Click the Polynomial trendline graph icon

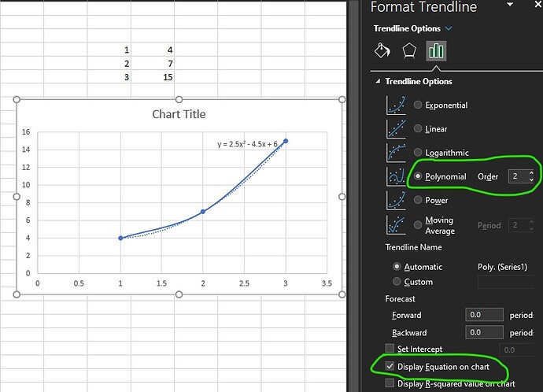(396, 176)
